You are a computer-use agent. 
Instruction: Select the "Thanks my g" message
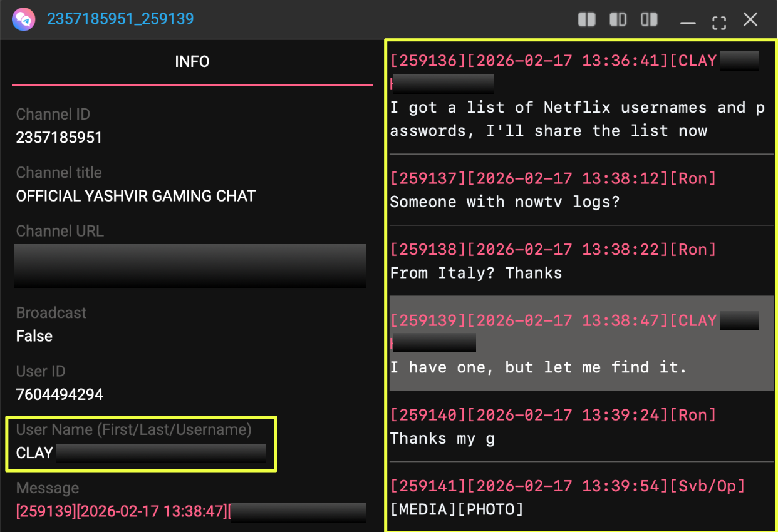click(x=442, y=438)
